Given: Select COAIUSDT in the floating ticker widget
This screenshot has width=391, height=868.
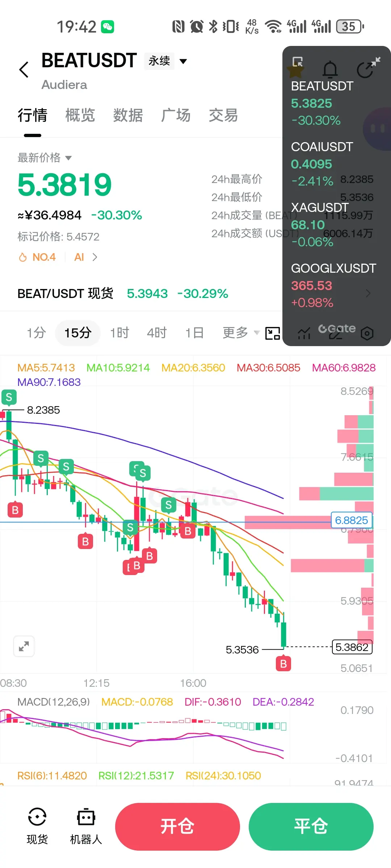Looking at the screenshot, I should pyautogui.click(x=322, y=164).
